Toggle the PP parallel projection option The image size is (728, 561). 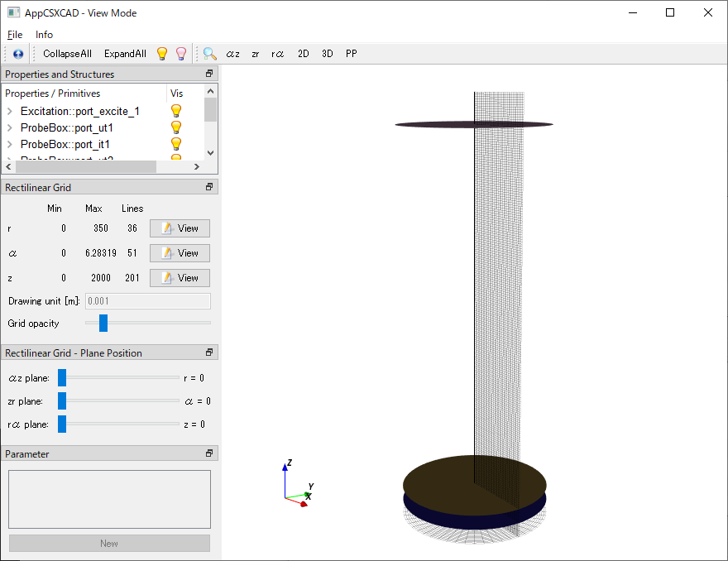pyautogui.click(x=352, y=54)
